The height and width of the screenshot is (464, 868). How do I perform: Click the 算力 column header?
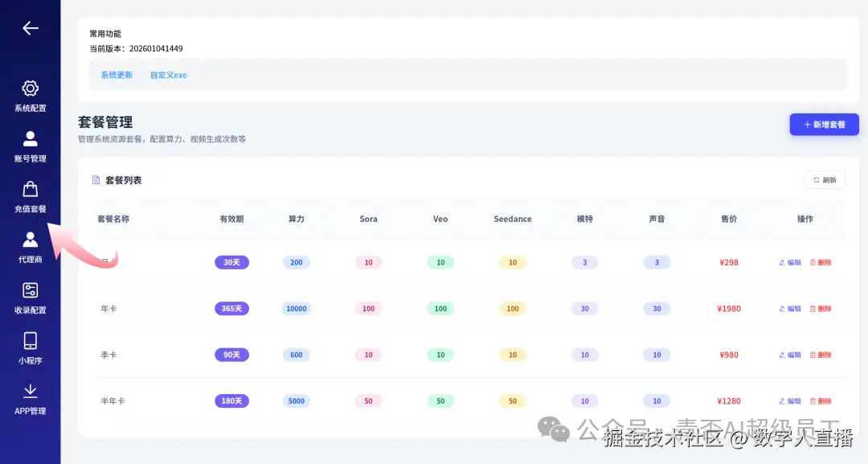click(x=296, y=219)
